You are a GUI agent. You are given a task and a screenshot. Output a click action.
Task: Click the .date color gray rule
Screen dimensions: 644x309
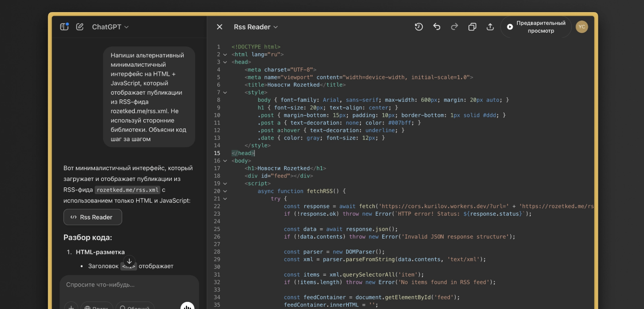point(321,138)
